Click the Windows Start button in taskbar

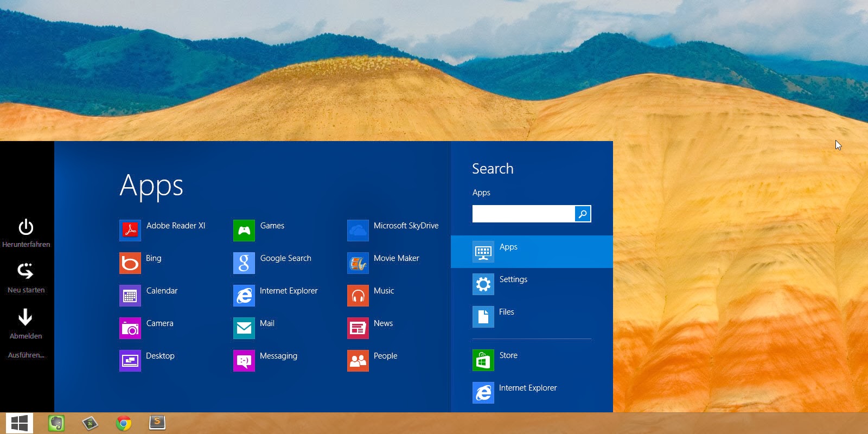(20, 423)
